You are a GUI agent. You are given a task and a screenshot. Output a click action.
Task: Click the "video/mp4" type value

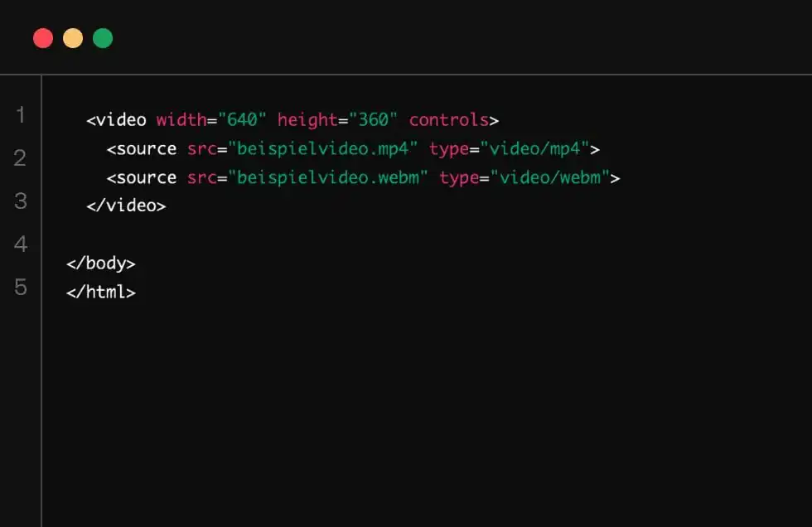click(x=535, y=149)
